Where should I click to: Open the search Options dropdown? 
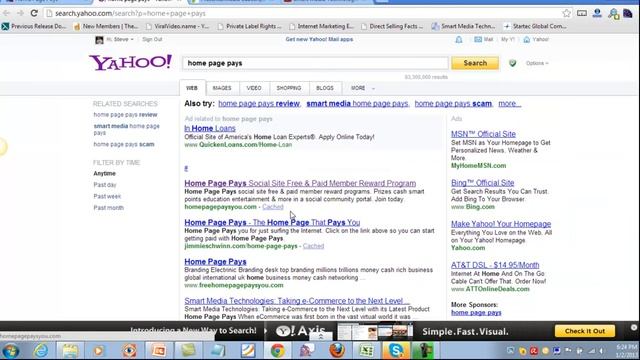(x=537, y=63)
